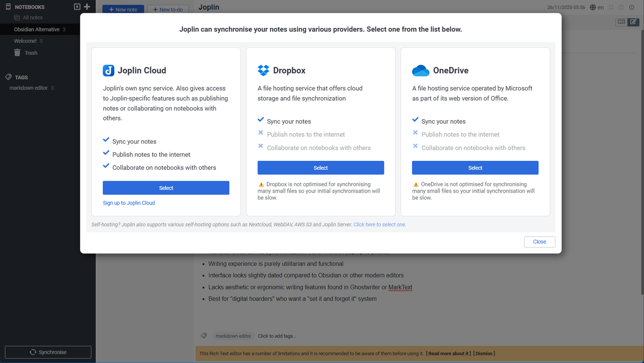The width and height of the screenshot is (644, 363).
Task: Select Joplin Cloud as sync provider
Action: click(166, 188)
